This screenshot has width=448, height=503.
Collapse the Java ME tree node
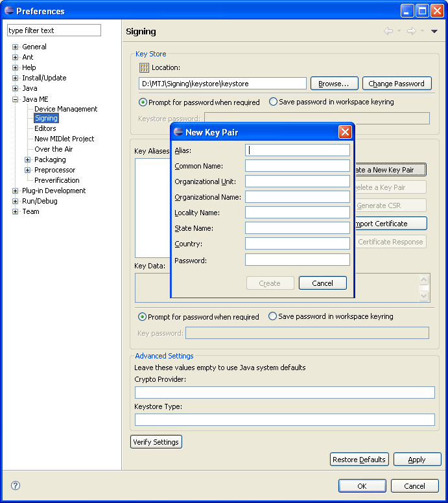[16, 99]
